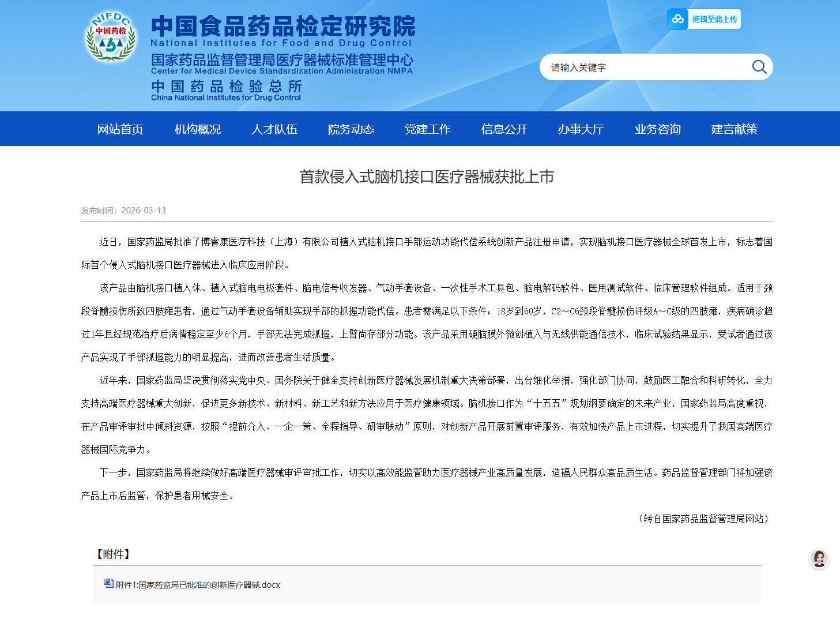This screenshot has height=623, width=840.
Task: Click the magnifier search icon
Action: 759,67
